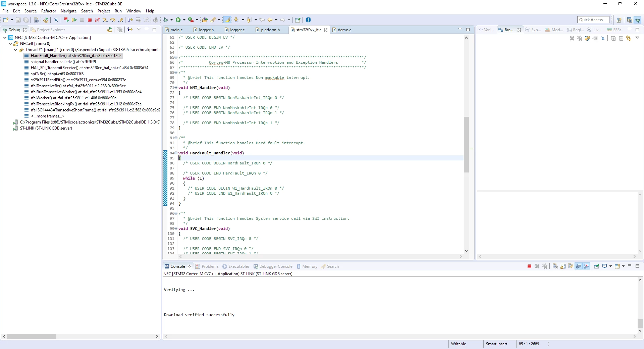Toggle Skip All Breakpoints in main toolbar
Image resolution: width=644 pixels, height=349 pixels.
coord(56,20)
